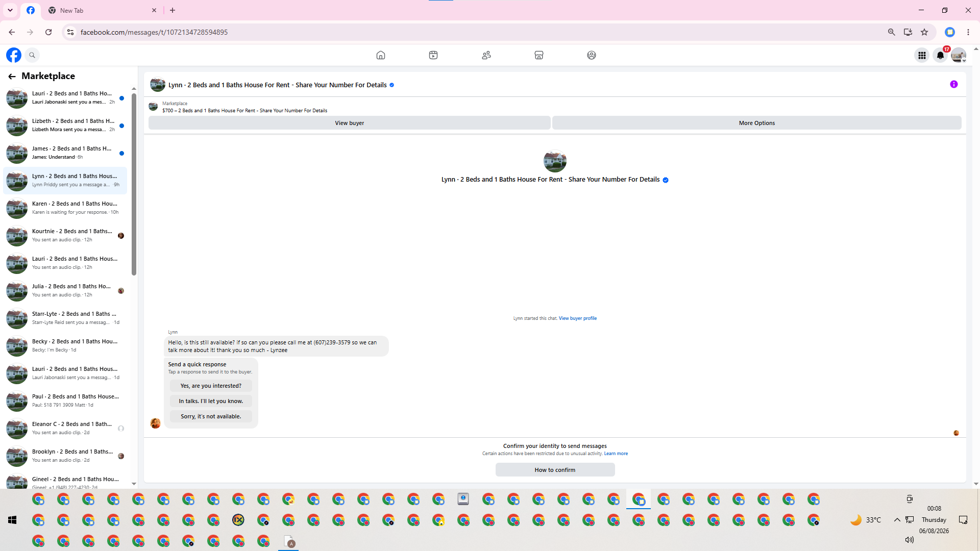The image size is (980, 551).
Task: Click the conversation list scrollbar thumb
Action: click(134, 184)
